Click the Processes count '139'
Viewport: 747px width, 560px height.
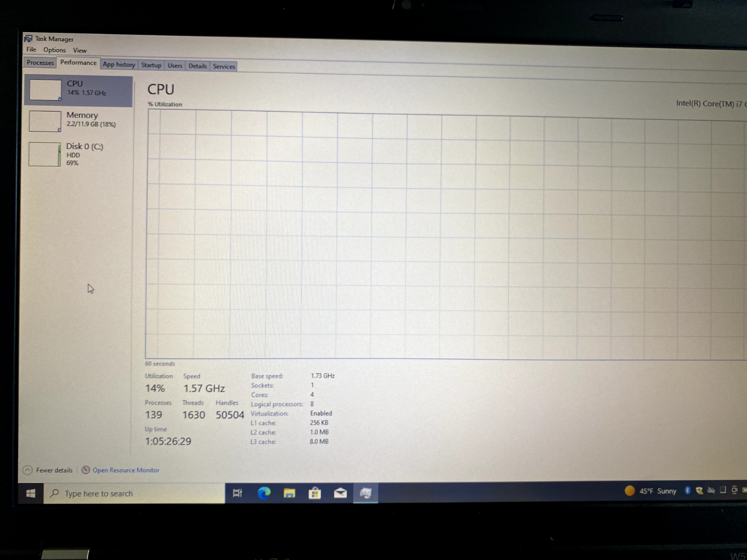pos(154,415)
